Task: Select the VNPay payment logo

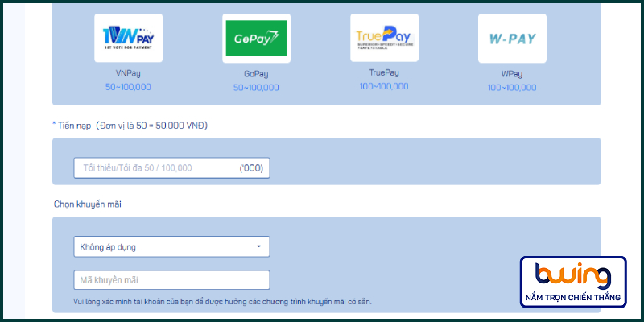Action: pos(128,38)
